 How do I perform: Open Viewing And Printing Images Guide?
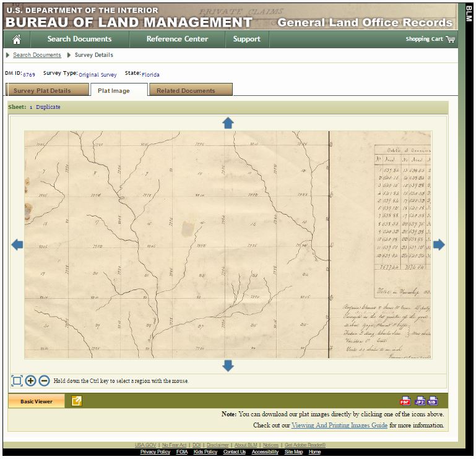[x=339, y=425]
